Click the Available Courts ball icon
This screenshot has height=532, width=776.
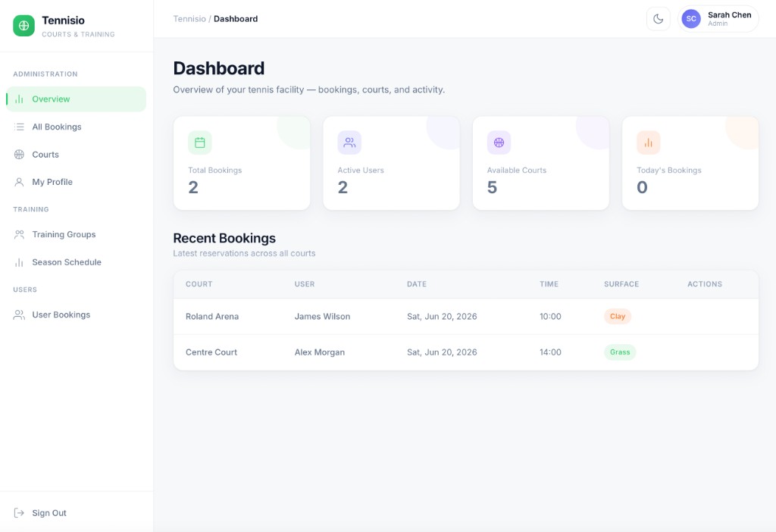point(499,142)
